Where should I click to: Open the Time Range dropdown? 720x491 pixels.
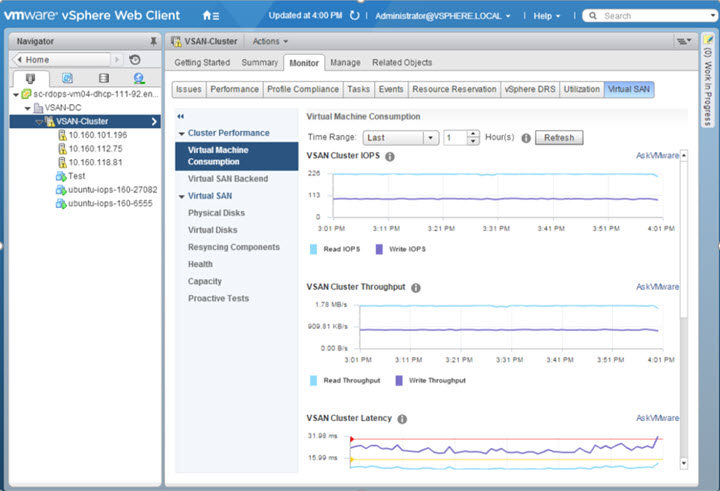point(400,138)
